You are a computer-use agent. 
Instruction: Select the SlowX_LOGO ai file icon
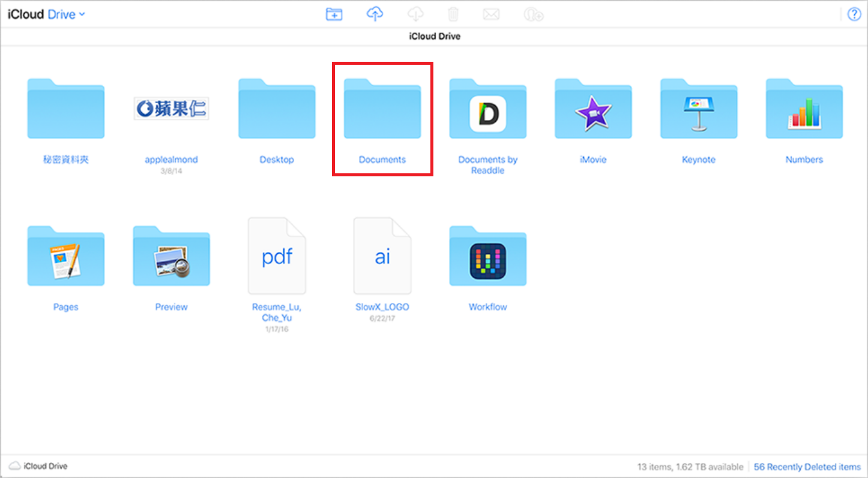coord(382,256)
